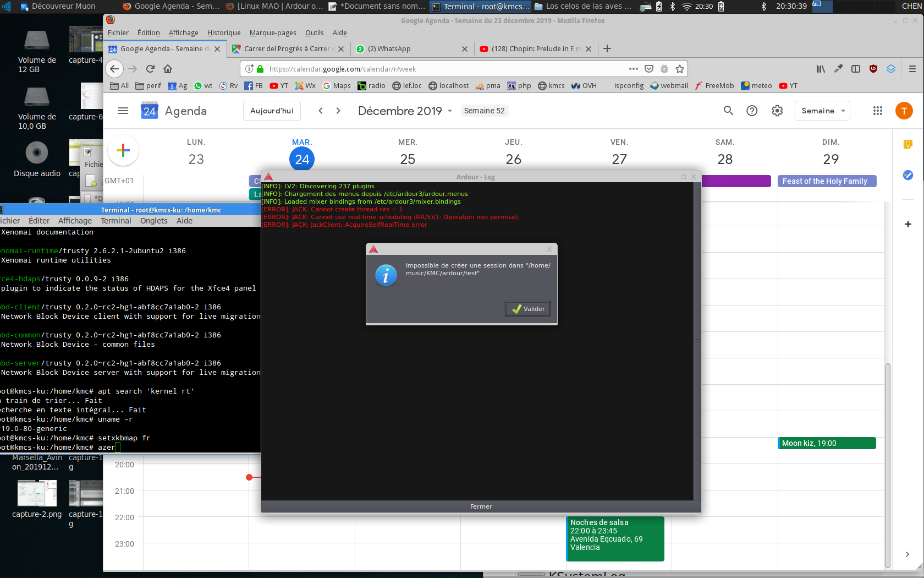Click the Aujourd'hui button in Google Agenda

(x=272, y=111)
